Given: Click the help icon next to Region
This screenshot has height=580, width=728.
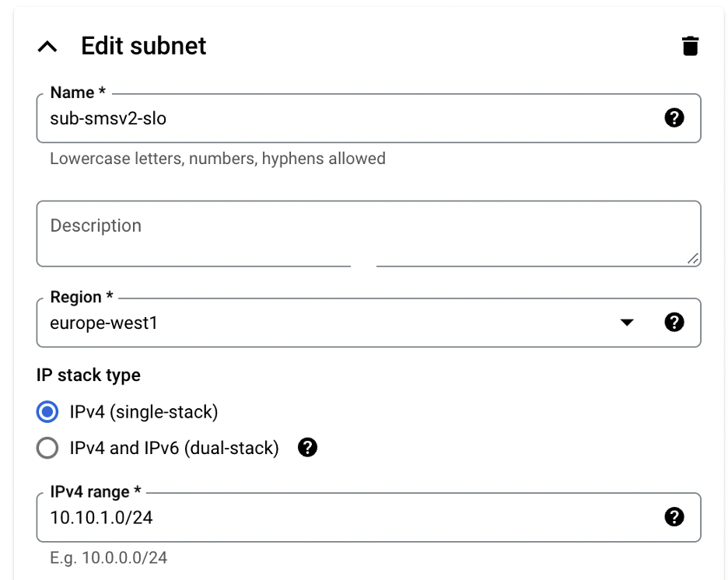Looking at the screenshot, I should tap(674, 322).
